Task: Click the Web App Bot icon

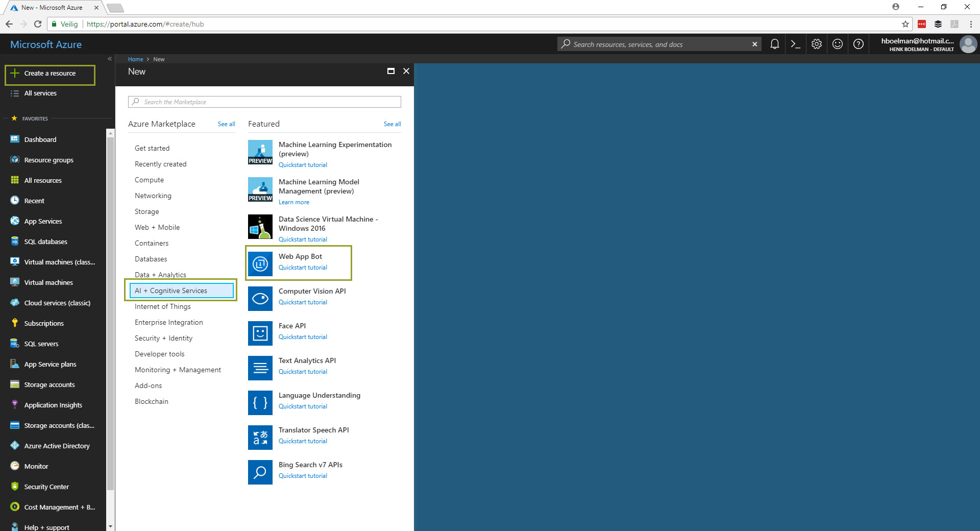Action: pyautogui.click(x=260, y=264)
